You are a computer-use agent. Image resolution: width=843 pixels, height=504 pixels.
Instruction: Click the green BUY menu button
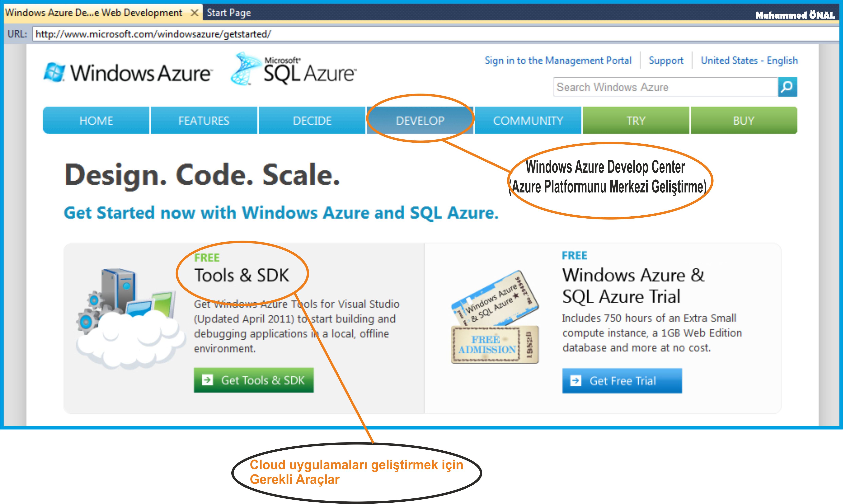pyautogui.click(x=743, y=121)
